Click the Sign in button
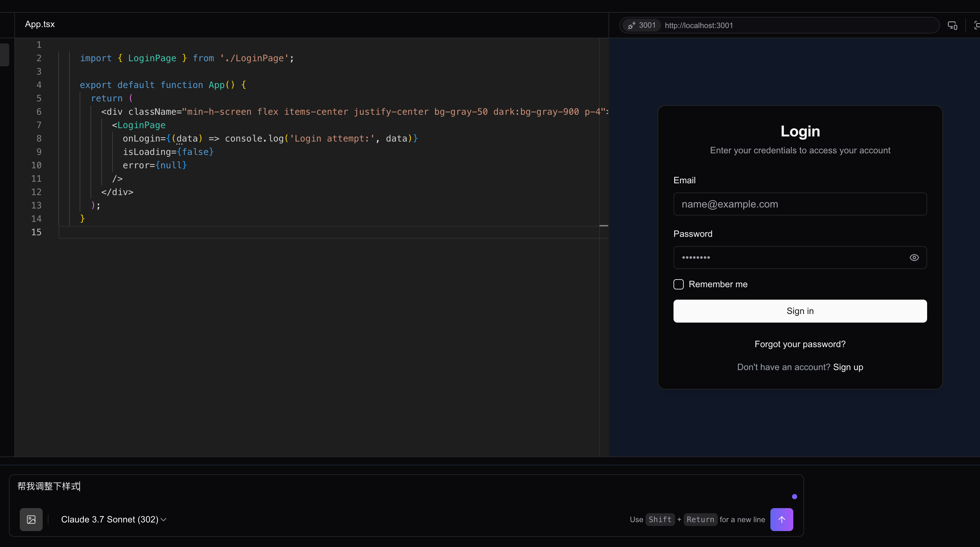The image size is (980, 547). pos(800,311)
